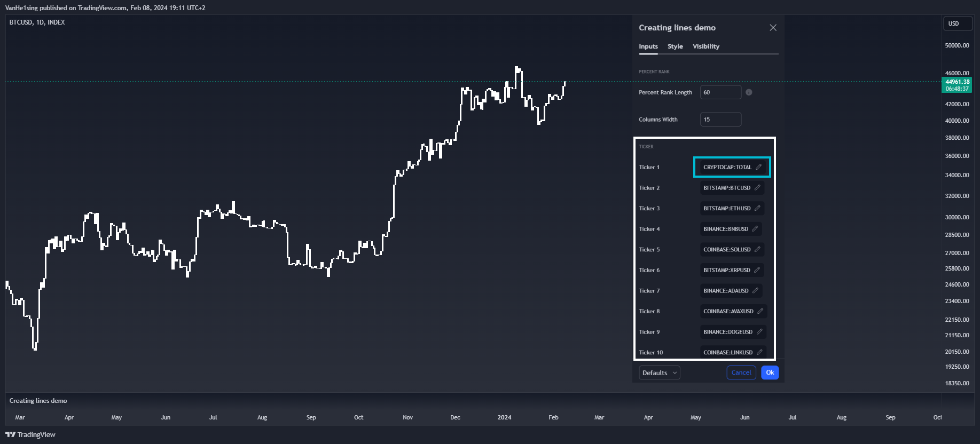The width and height of the screenshot is (980, 444).
Task: Edit Ticker 2 BITSTAMP:BTCUSD pencil icon
Action: [x=757, y=188]
